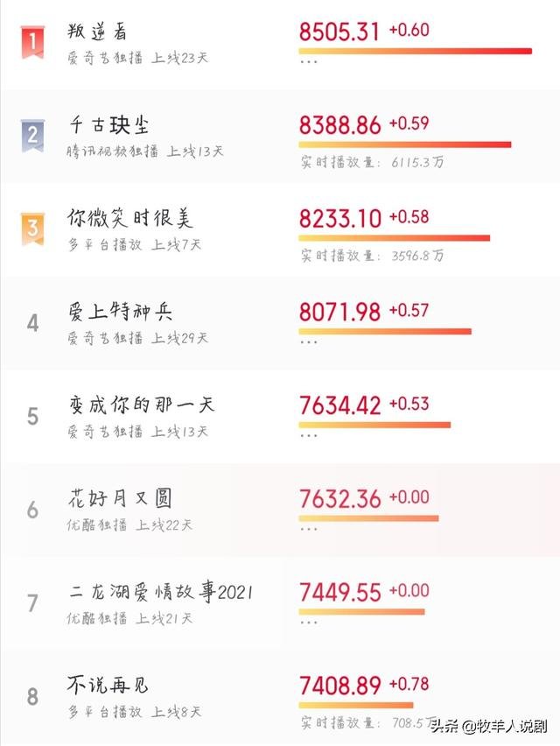Expand the ellipsis under score 7634.42
The image size is (560, 746).
tap(309, 435)
